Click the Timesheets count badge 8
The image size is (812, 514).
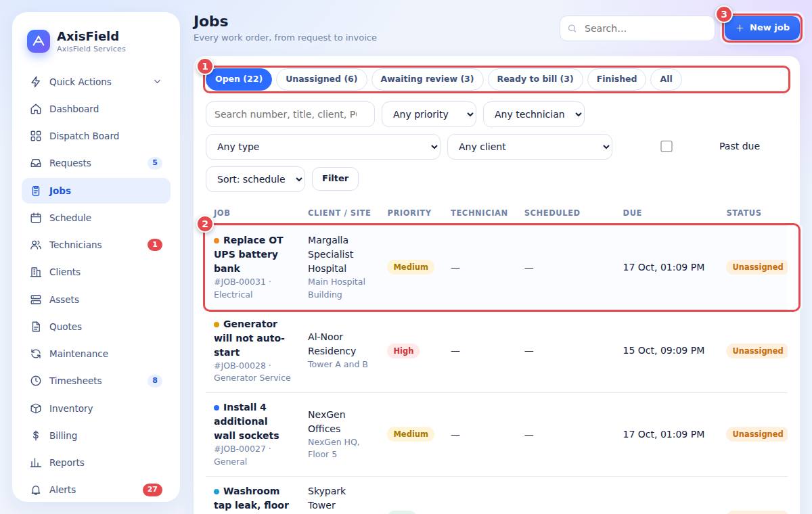tap(155, 381)
